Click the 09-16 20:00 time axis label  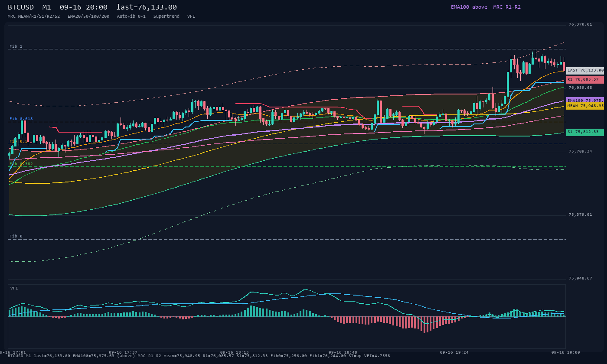click(566, 352)
